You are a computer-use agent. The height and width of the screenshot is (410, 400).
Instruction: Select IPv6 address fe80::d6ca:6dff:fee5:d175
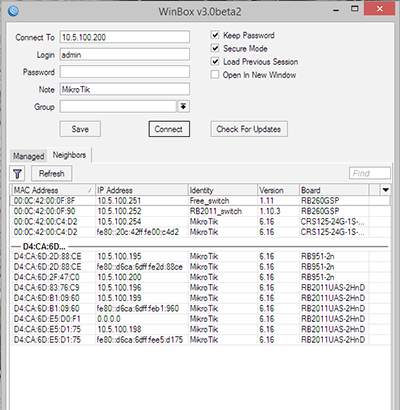click(x=140, y=340)
